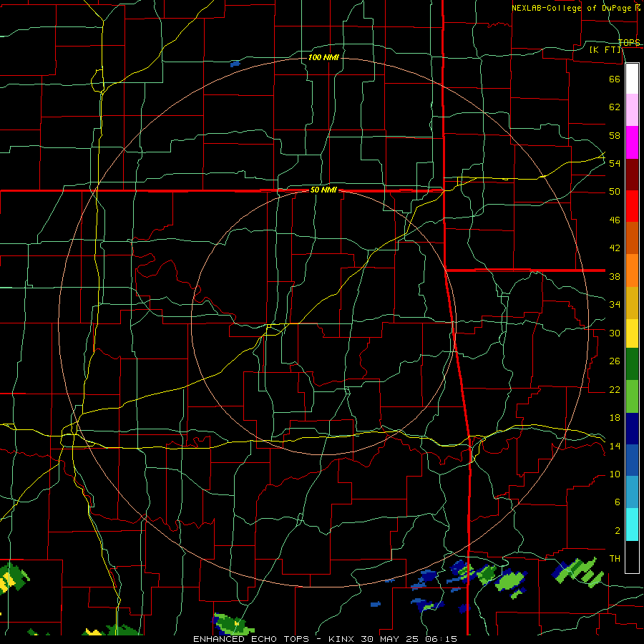This screenshot has width=644, height=644.
Task: Click the 'TH' threshold label
Action: [x=615, y=559]
